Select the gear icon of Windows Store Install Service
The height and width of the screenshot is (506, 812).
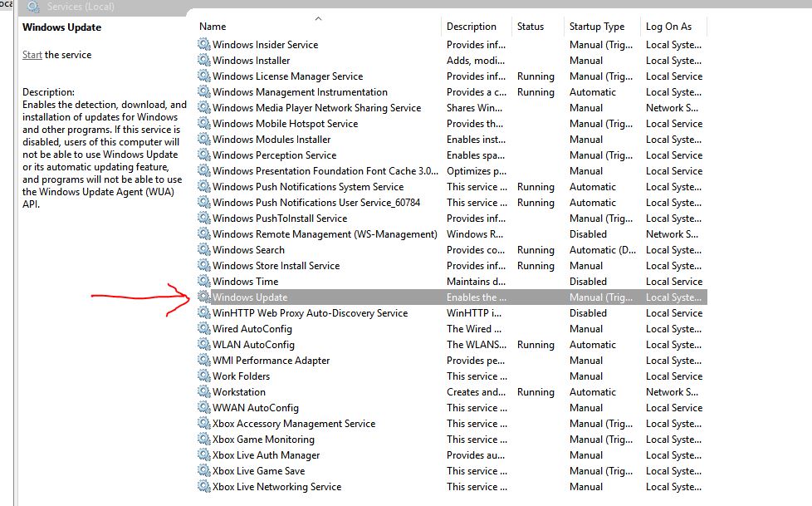click(204, 265)
